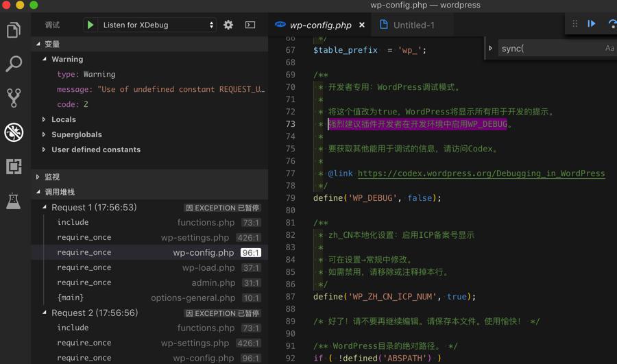Open the Explorer files view

click(x=14, y=30)
